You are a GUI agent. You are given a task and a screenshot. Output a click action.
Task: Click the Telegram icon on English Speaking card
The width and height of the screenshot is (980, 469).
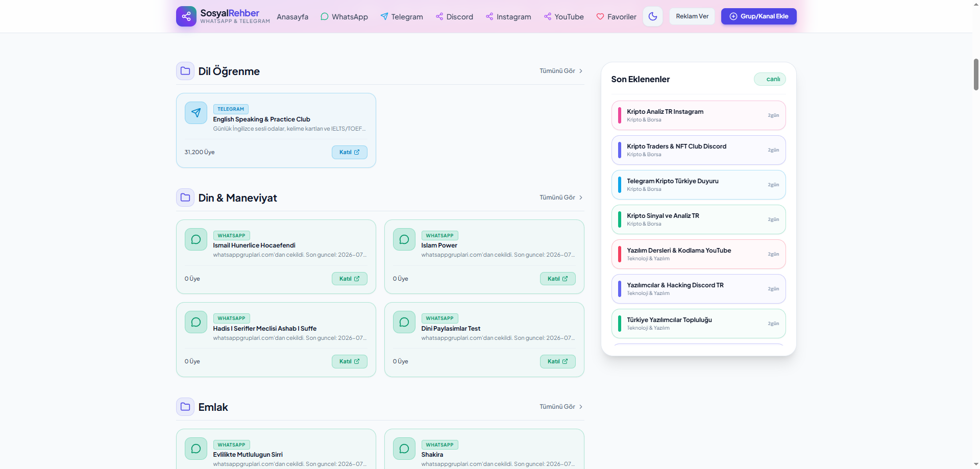[196, 113]
